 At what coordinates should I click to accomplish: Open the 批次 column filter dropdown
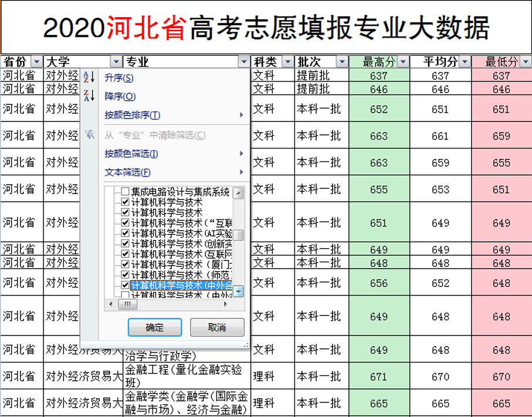click(341, 61)
